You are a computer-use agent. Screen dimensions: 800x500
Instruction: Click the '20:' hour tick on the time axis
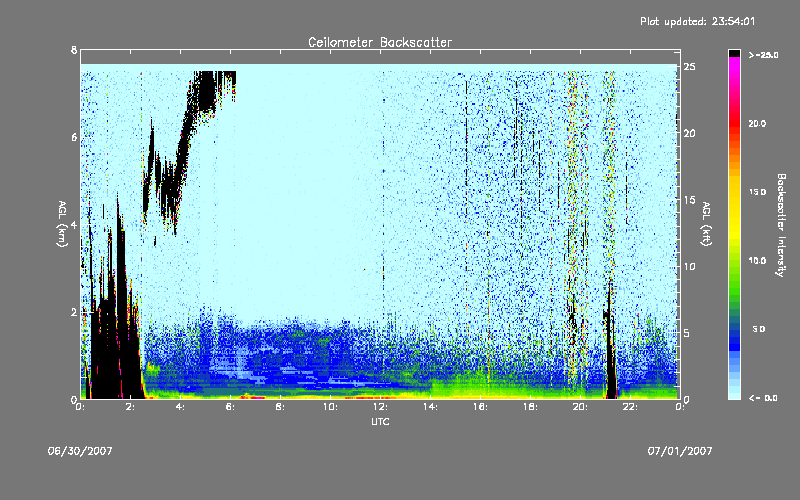click(x=580, y=407)
